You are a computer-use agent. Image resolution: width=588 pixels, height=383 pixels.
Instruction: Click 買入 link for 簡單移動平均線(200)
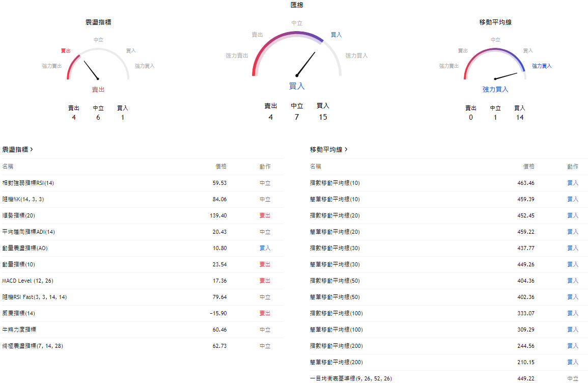573,362
